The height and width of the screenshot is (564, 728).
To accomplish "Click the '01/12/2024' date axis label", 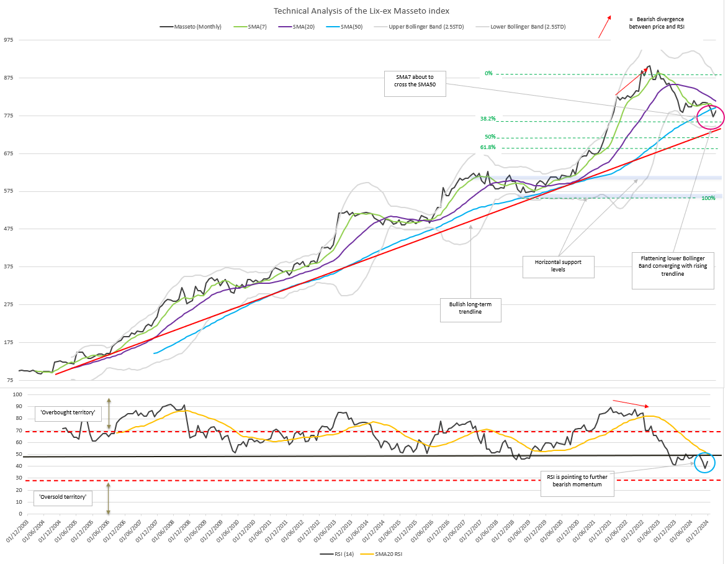I will tap(698, 530).
